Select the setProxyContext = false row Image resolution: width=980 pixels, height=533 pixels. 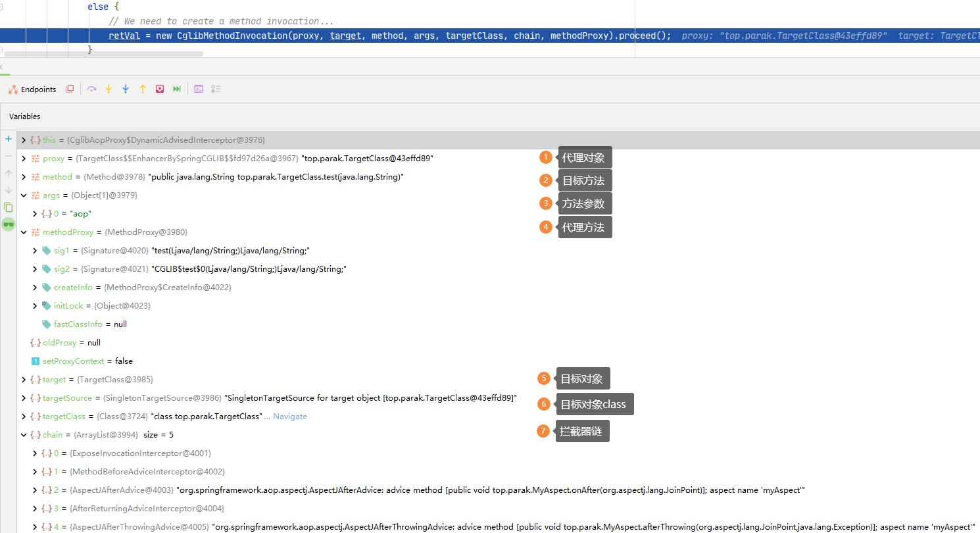pyautogui.click(x=498, y=361)
